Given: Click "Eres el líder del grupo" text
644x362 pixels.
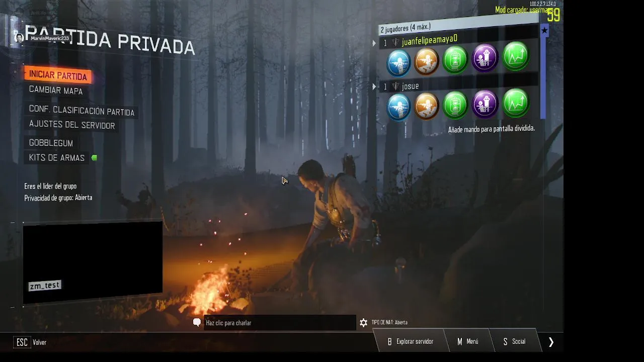Looking at the screenshot, I should click(50, 186).
